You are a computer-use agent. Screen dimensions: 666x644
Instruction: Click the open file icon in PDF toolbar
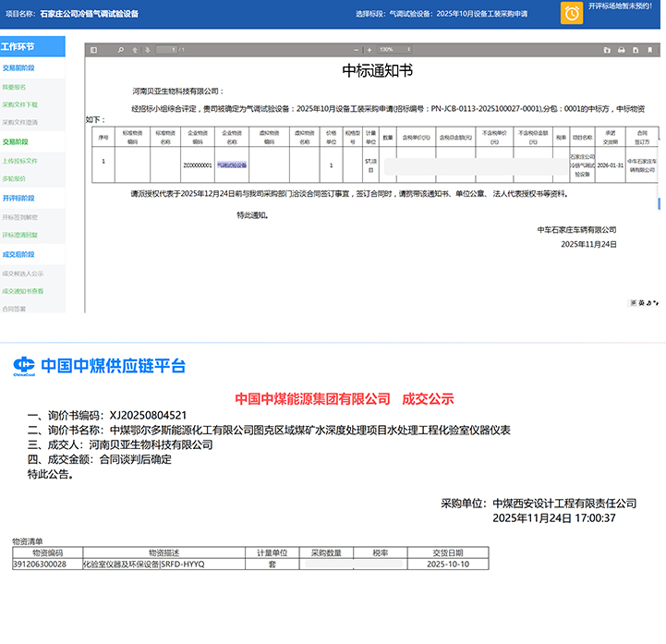coord(609,50)
